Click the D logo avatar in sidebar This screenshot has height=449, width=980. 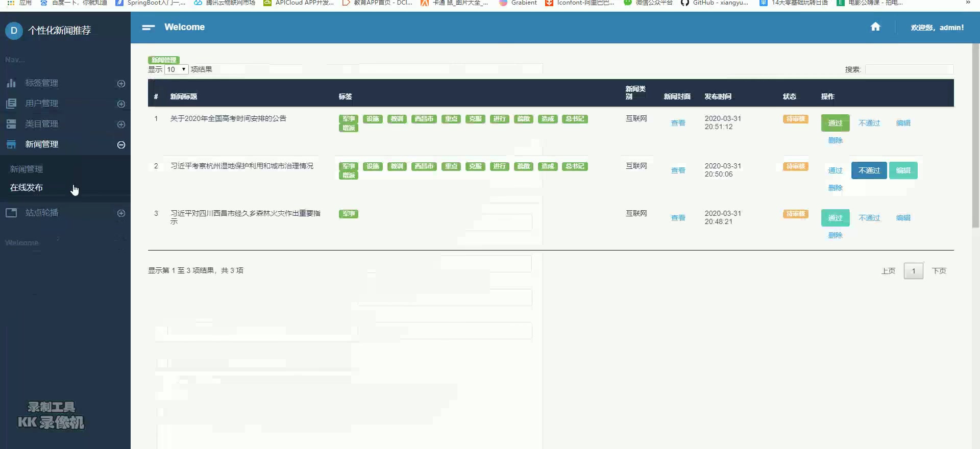tap(14, 31)
